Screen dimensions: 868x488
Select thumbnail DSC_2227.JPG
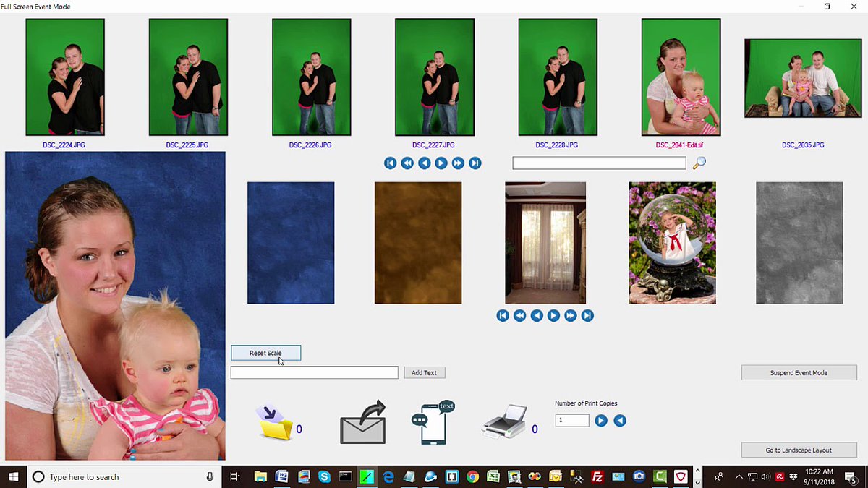point(435,77)
